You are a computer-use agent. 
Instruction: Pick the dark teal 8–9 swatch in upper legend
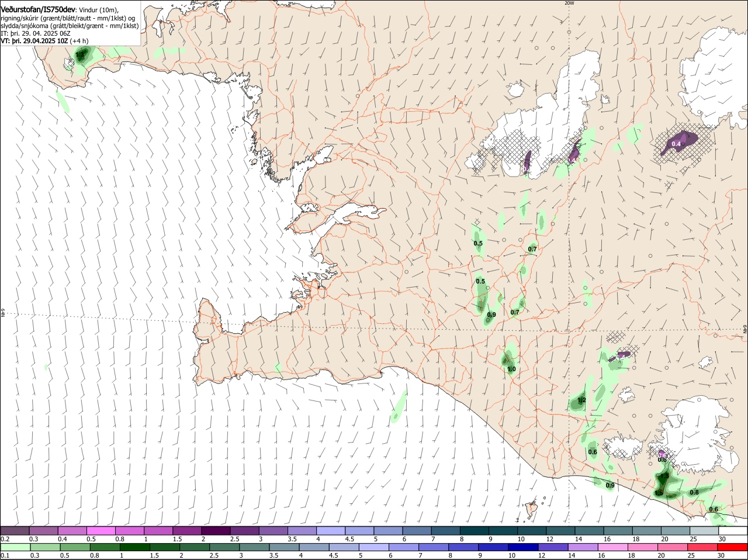click(475, 530)
